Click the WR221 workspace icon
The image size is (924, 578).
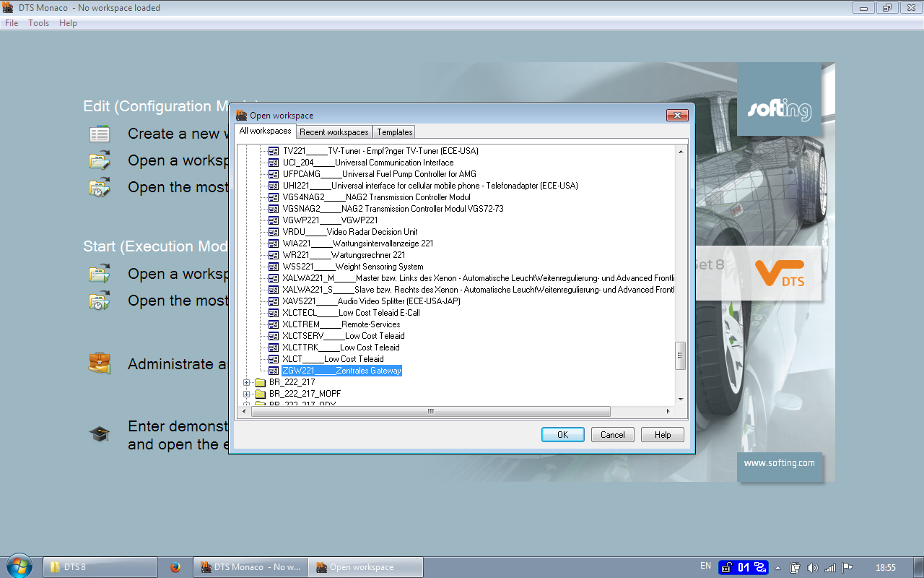coord(274,255)
